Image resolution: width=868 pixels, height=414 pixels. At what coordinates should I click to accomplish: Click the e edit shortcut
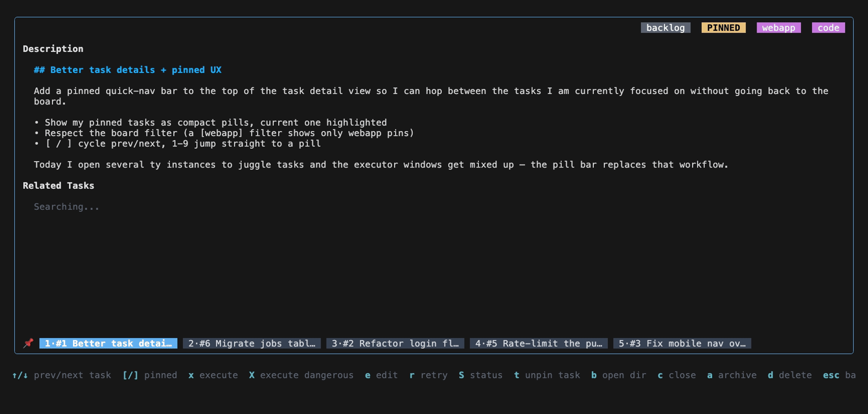[x=381, y=375]
